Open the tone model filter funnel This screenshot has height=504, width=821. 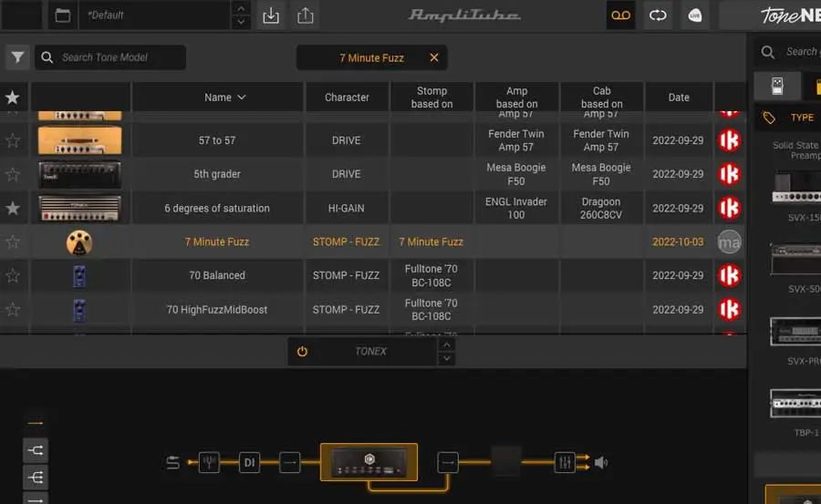(x=17, y=57)
